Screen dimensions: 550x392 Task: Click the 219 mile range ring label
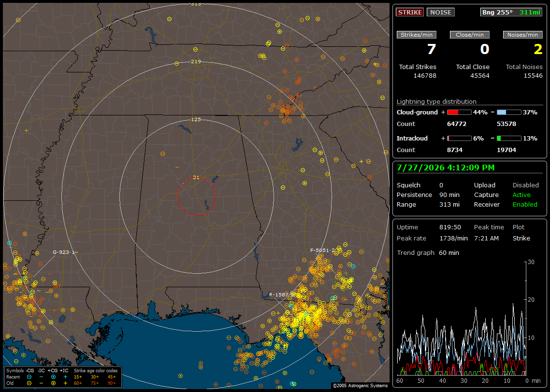tap(196, 62)
